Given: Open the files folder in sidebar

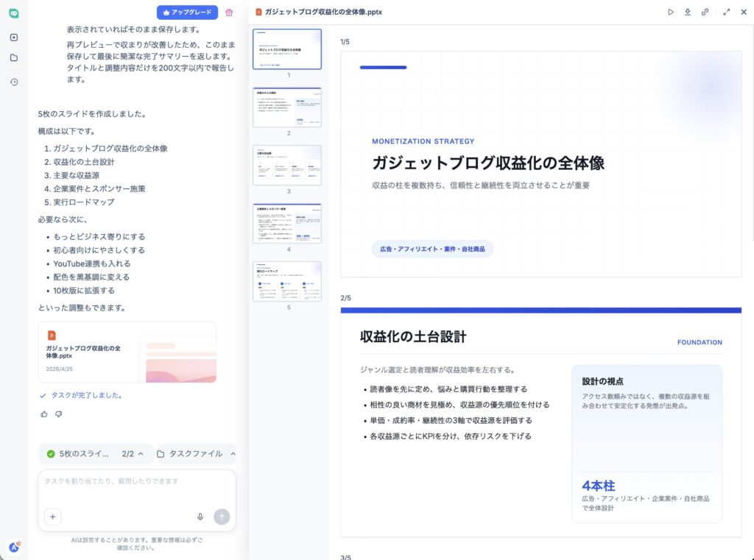Looking at the screenshot, I should (x=14, y=57).
